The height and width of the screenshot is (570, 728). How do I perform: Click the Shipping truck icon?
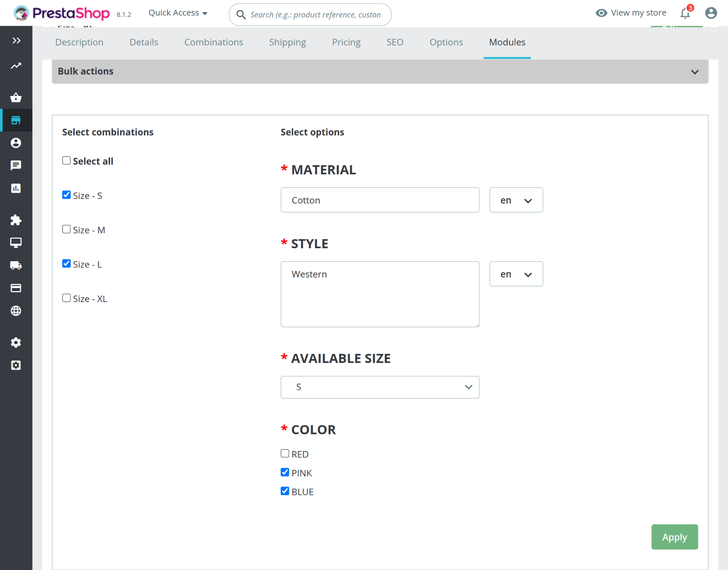[x=16, y=265]
